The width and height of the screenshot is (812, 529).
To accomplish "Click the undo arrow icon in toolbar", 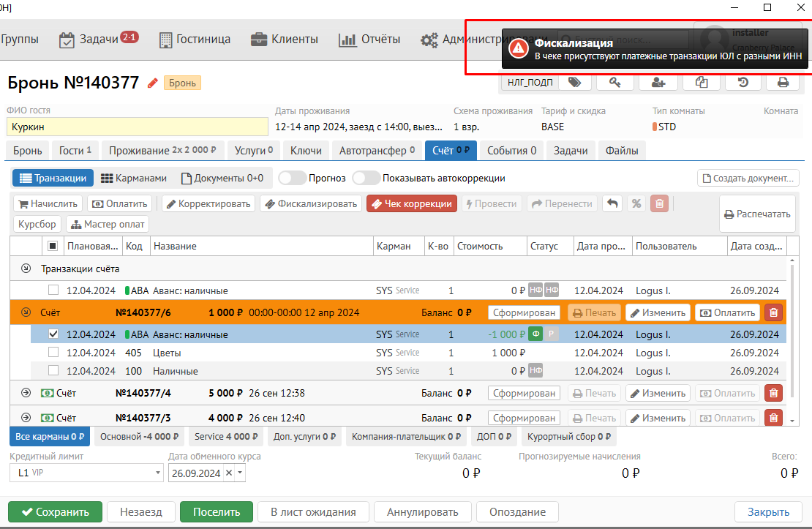I will click(x=612, y=204).
